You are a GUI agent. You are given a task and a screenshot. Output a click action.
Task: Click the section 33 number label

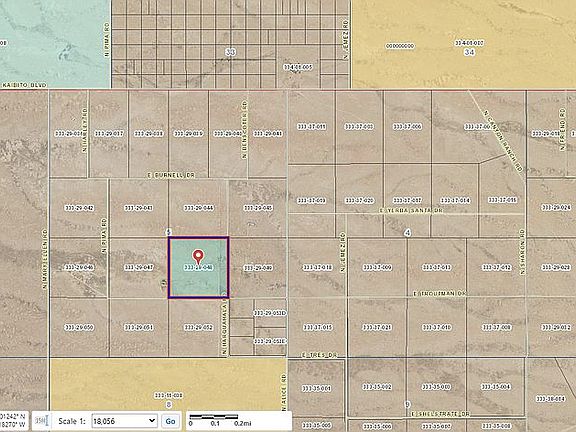[230, 52]
